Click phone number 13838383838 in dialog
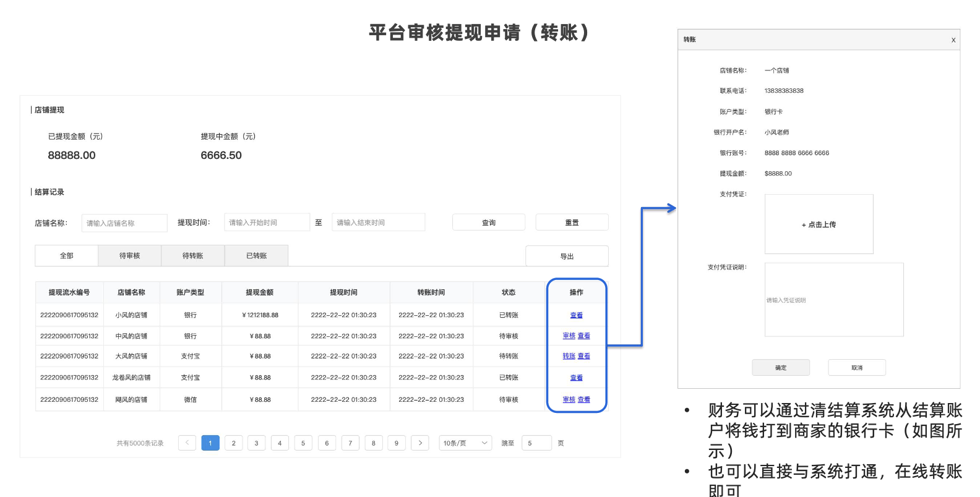 [784, 91]
